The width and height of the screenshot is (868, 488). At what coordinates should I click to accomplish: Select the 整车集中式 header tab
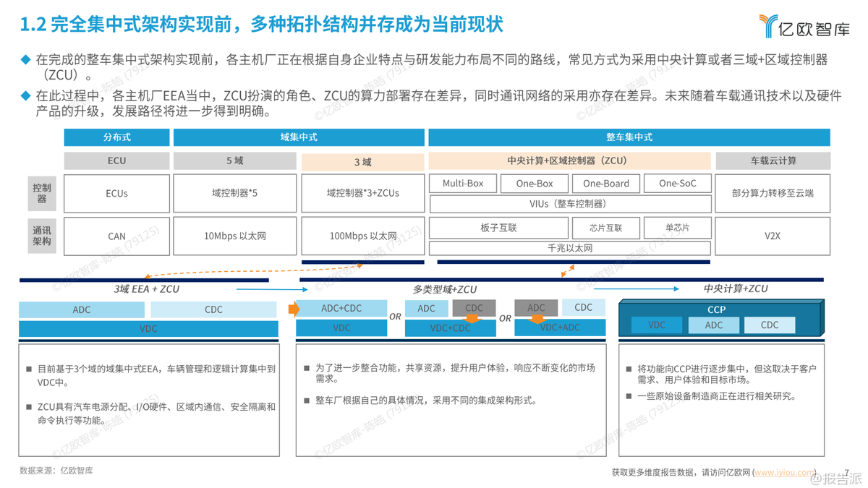pyautogui.click(x=629, y=137)
